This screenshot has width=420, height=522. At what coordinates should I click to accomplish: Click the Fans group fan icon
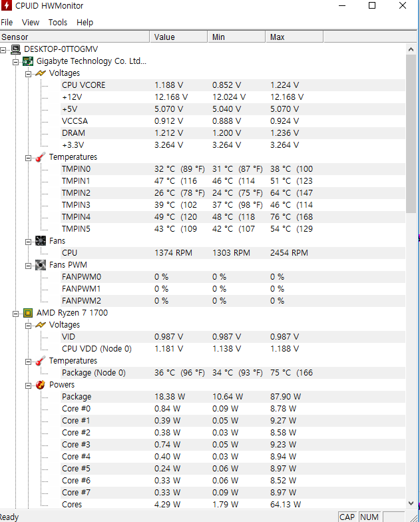point(40,241)
